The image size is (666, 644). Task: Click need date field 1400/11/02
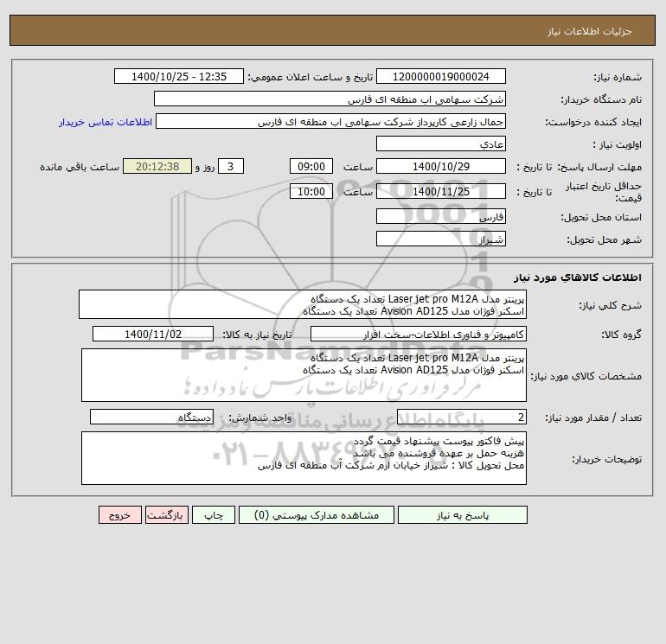(153, 334)
